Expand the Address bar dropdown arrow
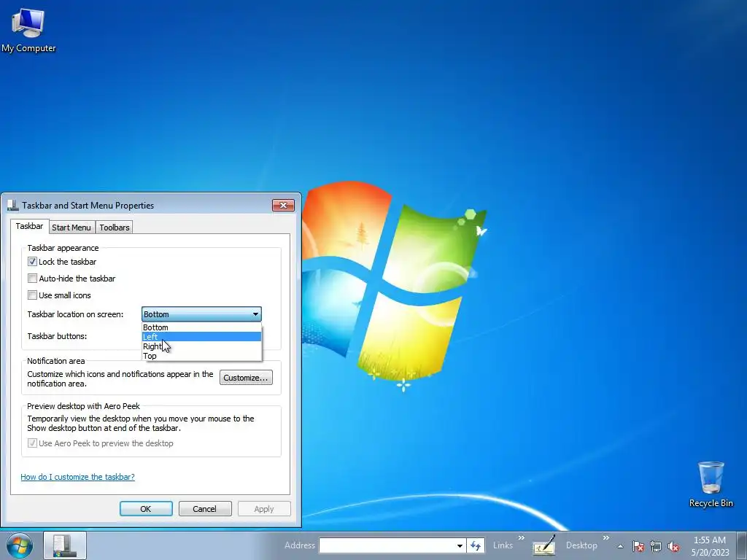The height and width of the screenshot is (560, 747). tap(460, 545)
